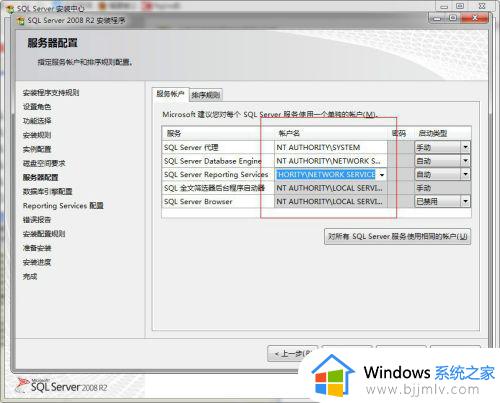Select SQL Server Reporting Services row
This screenshot has width=500, height=403.
tap(218, 175)
